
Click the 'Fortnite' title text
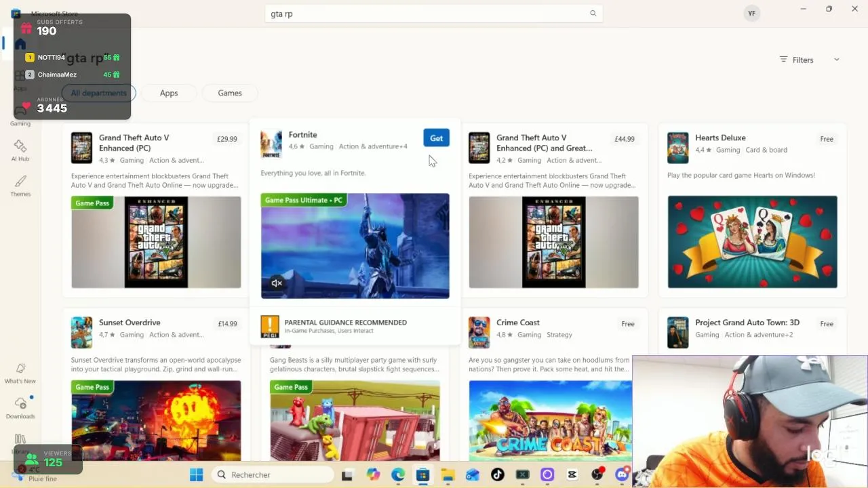point(302,135)
